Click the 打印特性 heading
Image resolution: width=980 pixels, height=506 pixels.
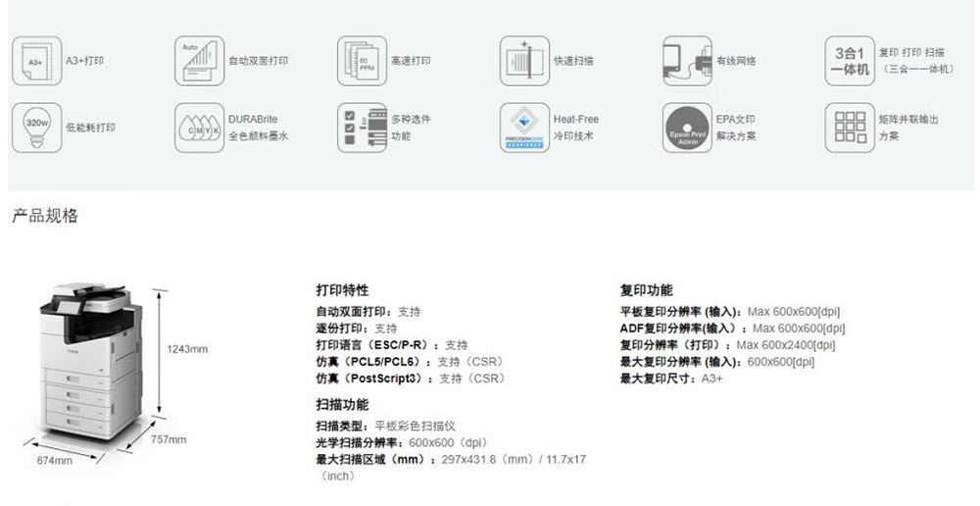tap(342, 290)
